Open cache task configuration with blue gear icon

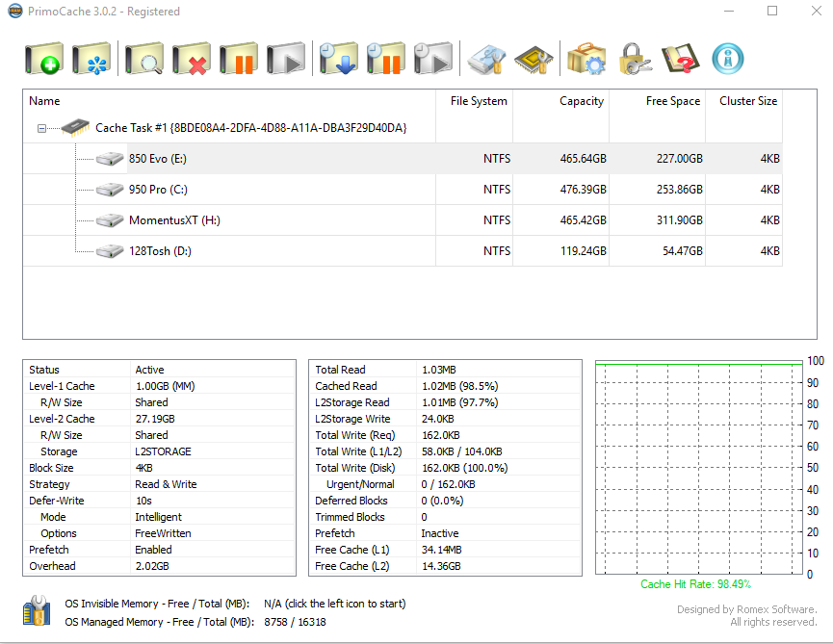coord(91,60)
